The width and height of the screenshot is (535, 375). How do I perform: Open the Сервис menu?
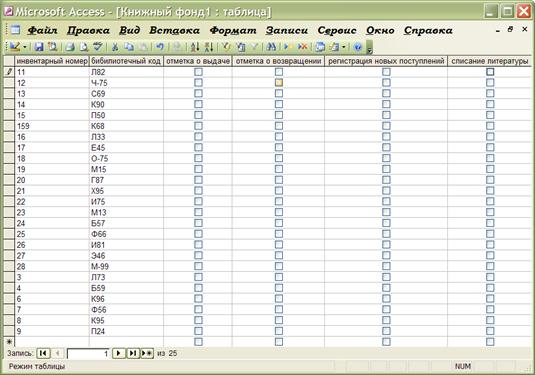337,30
